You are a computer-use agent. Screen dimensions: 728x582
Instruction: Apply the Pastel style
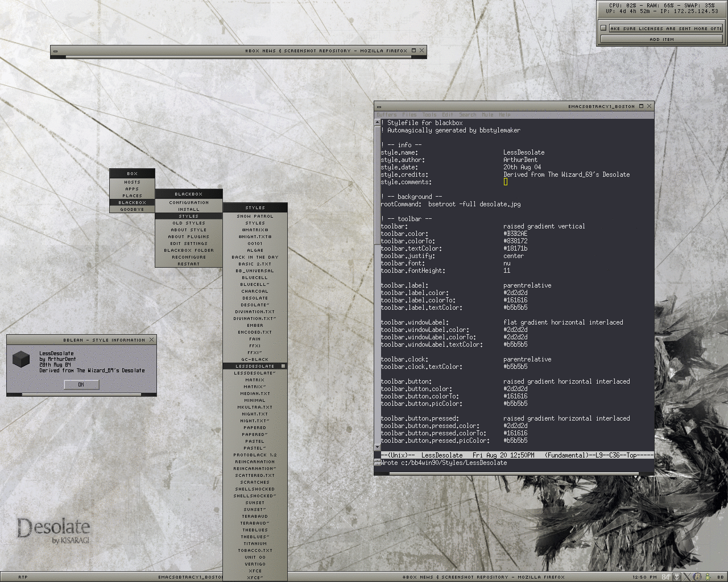pos(255,441)
